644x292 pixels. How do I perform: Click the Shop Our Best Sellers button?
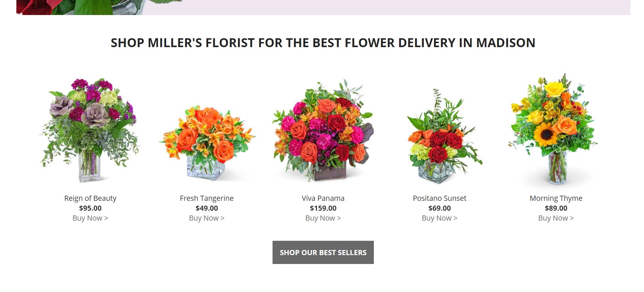[323, 252]
